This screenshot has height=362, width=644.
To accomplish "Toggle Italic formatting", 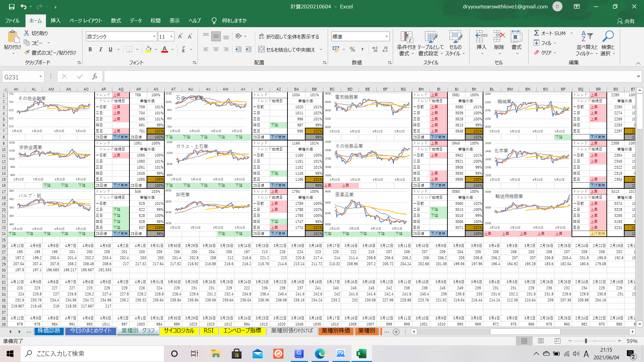I will (100, 50).
